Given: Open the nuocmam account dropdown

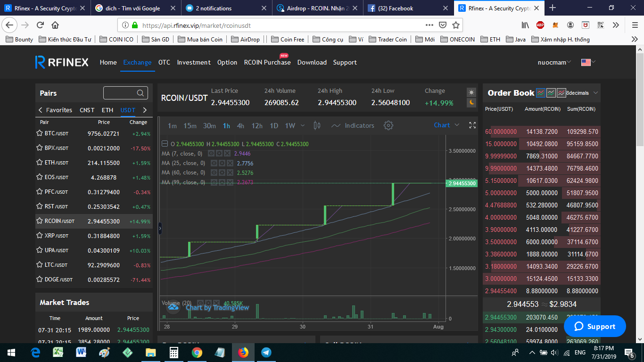Looking at the screenshot, I should 554,62.
